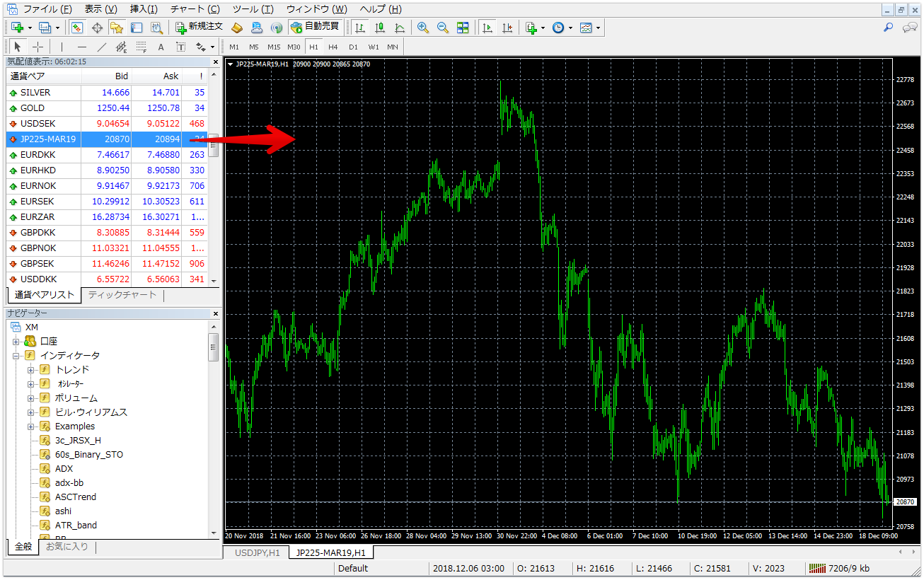Switch timeframe to H4
The width and height of the screenshot is (924, 580).
click(x=333, y=47)
